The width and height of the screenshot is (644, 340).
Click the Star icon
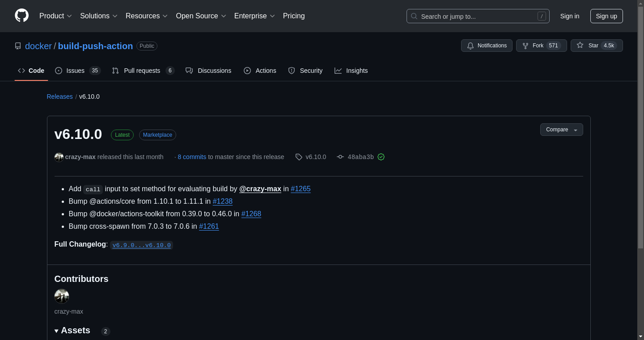point(580,46)
